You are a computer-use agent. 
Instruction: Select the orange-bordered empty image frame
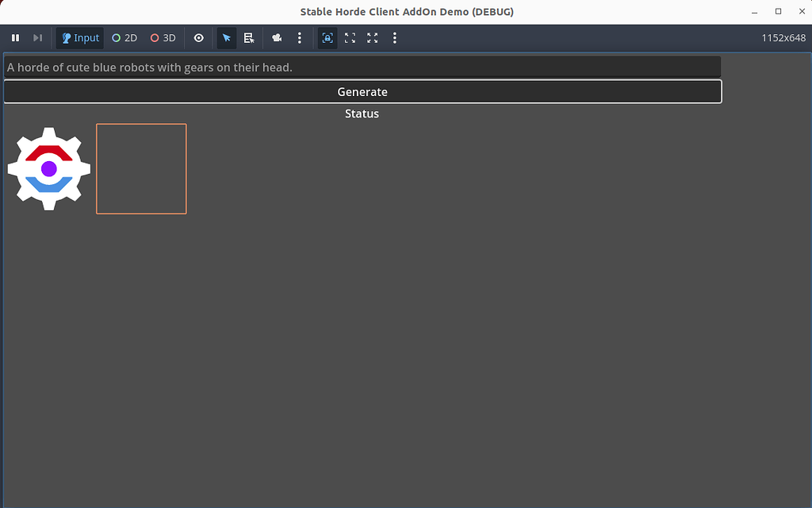140,168
